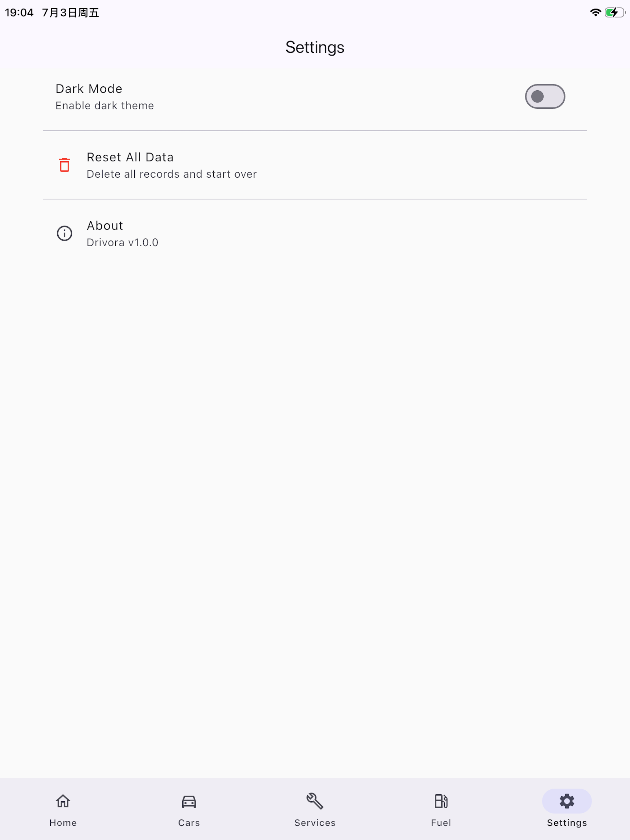Click the About info icon

65,233
